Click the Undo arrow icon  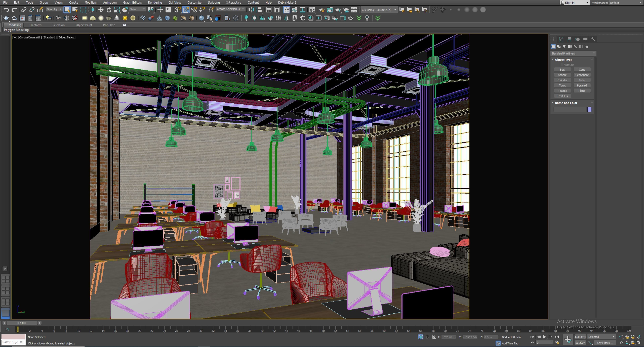click(6, 10)
